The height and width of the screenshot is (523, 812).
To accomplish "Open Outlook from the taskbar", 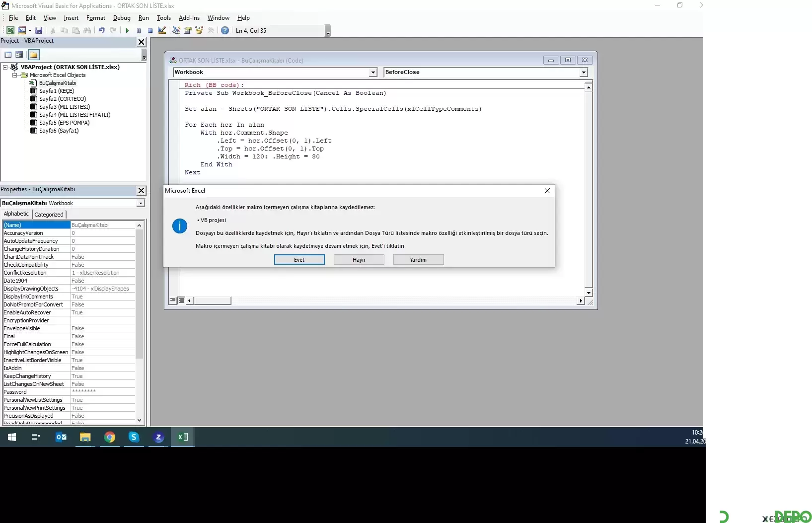I will point(61,437).
